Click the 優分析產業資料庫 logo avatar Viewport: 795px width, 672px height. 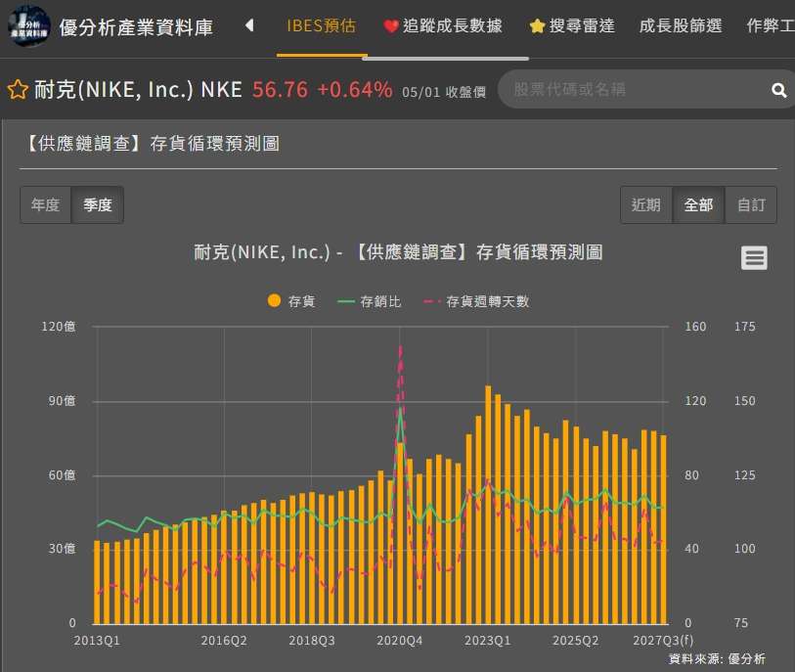coord(29,25)
